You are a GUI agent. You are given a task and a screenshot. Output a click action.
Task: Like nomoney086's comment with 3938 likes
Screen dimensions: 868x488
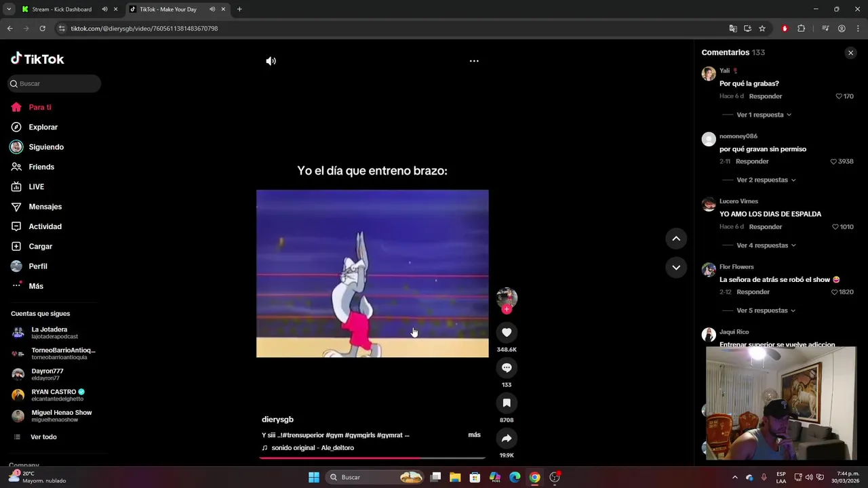(x=833, y=161)
